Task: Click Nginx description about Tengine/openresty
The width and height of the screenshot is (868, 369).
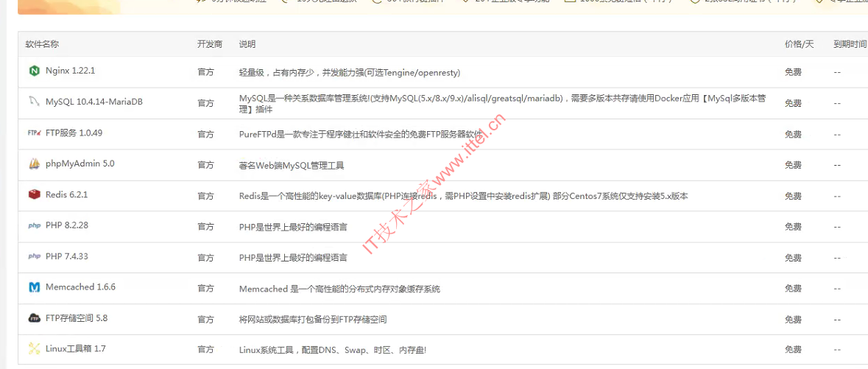Action: pyautogui.click(x=350, y=73)
